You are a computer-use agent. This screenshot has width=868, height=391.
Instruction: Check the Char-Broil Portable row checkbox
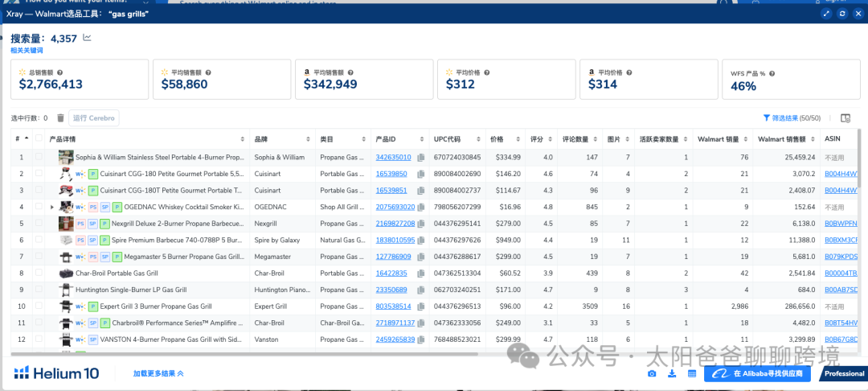[x=39, y=273]
